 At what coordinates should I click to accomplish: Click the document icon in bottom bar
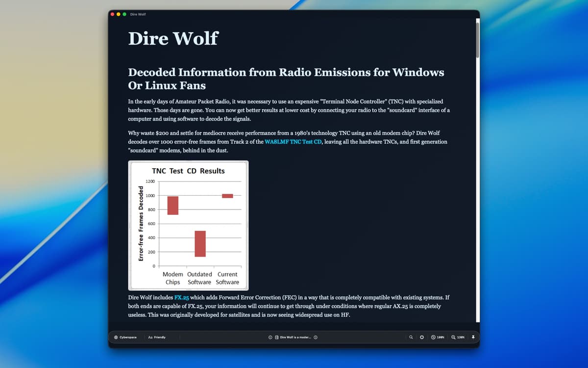point(277,338)
